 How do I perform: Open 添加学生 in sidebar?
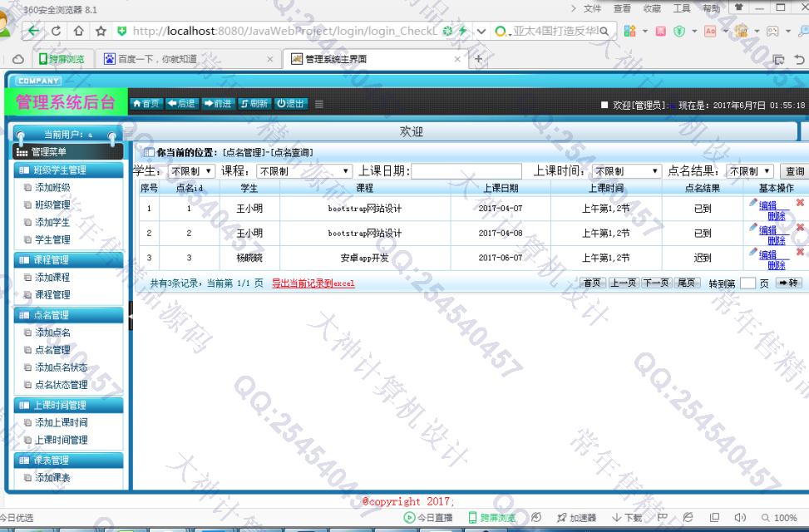[52, 223]
